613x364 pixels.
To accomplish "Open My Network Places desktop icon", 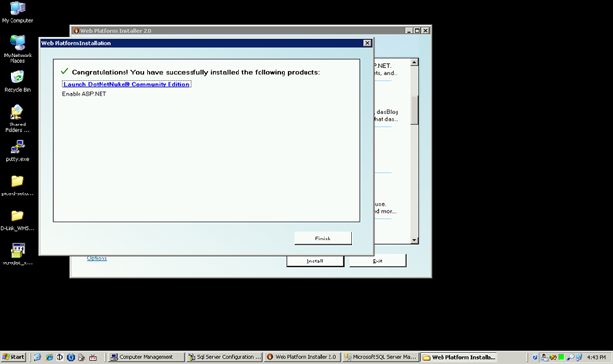I will [x=17, y=49].
